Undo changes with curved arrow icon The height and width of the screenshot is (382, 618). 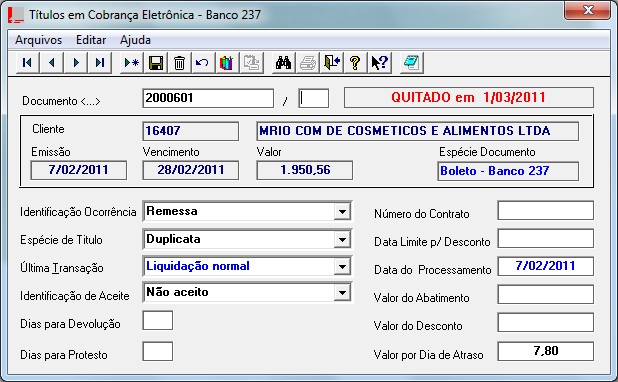pyautogui.click(x=203, y=63)
